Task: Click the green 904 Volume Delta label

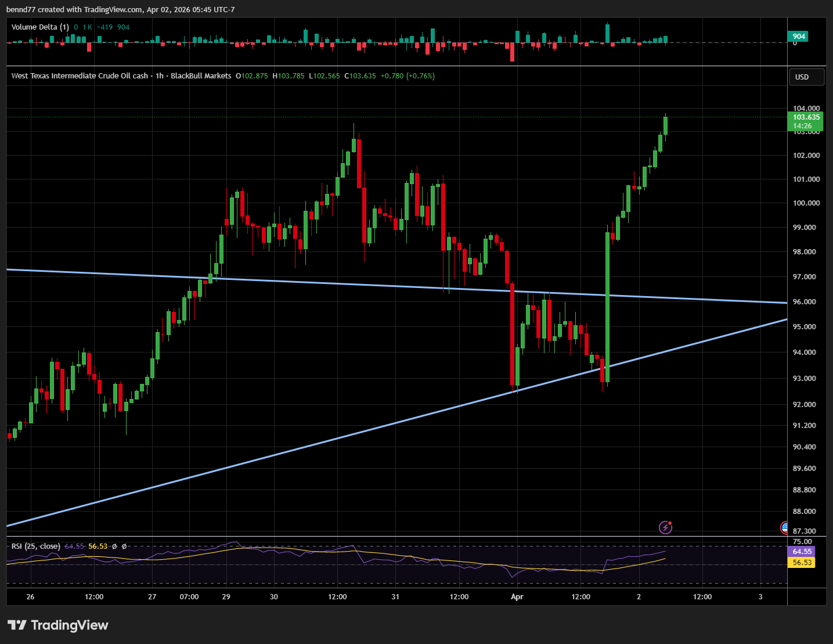Action: click(x=799, y=37)
